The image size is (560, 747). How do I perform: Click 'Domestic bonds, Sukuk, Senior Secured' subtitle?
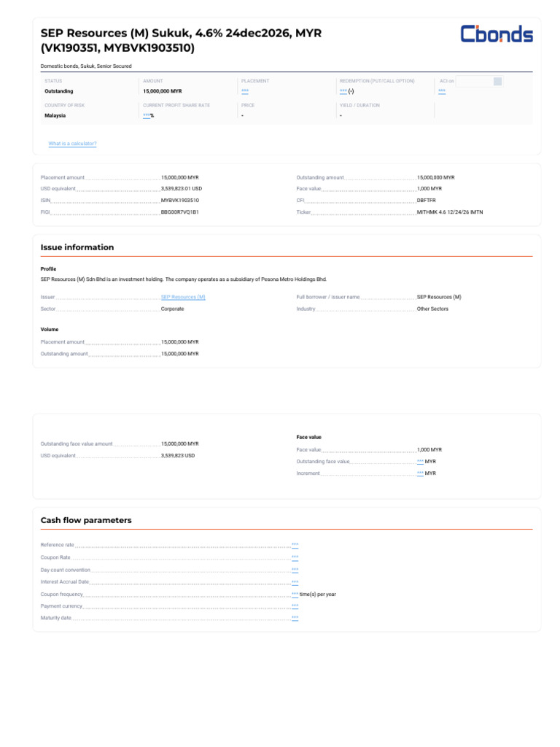(x=86, y=66)
